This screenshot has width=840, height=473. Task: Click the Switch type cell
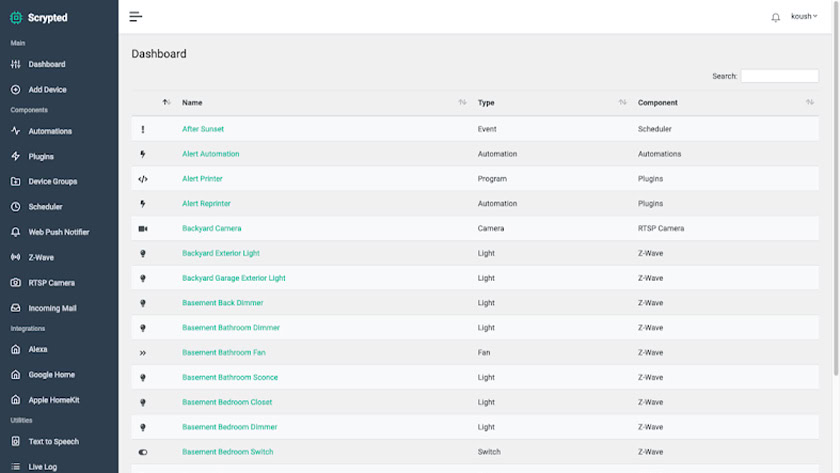pyautogui.click(x=489, y=452)
